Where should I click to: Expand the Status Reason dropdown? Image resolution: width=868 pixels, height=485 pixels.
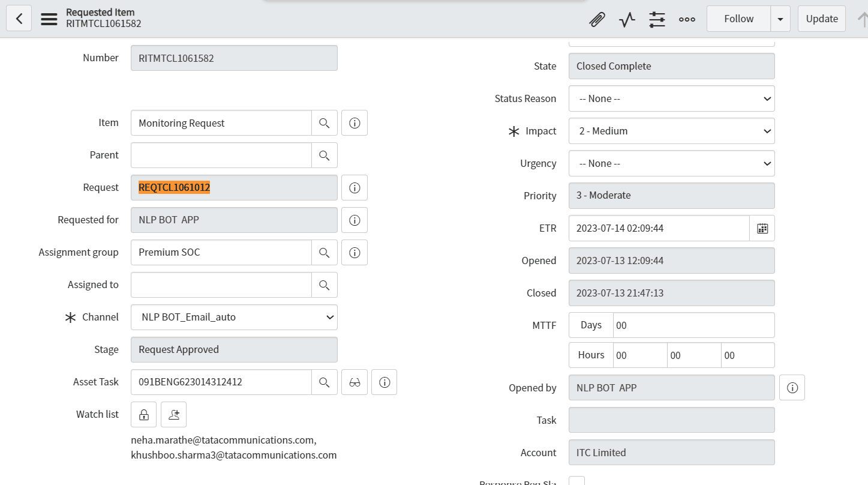click(x=671, y=98)
